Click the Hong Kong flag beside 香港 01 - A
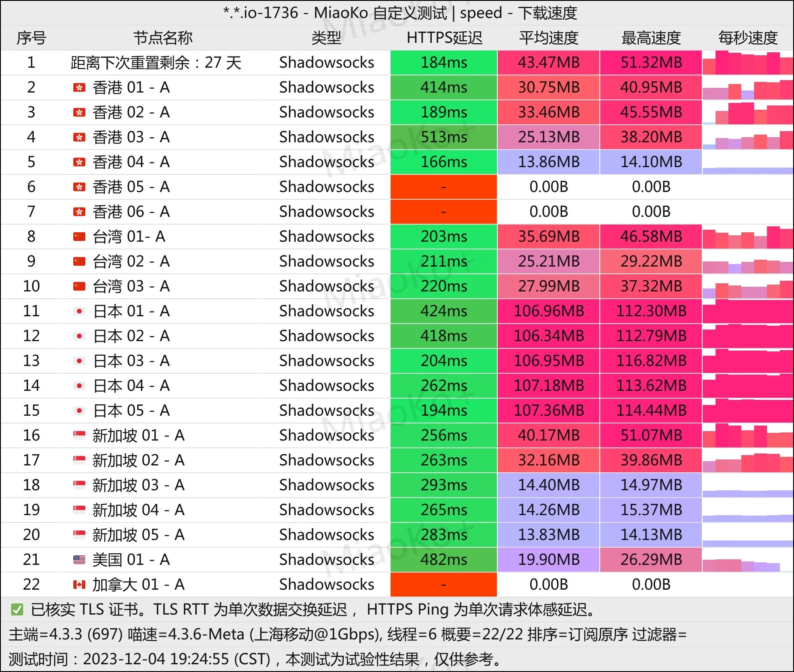The width and height of the screenshot is (794, 672). [x=79, y=88]
